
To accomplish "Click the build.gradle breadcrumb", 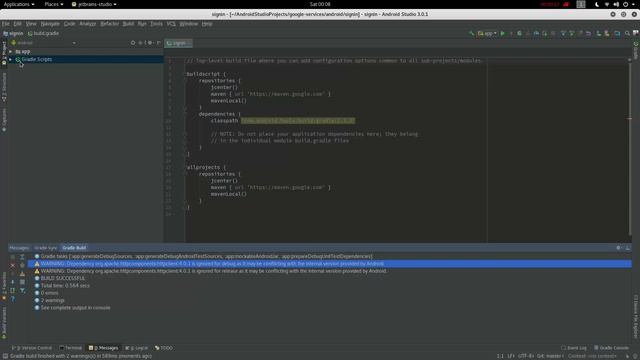I will pyautogui.click(x=44, y=33).
